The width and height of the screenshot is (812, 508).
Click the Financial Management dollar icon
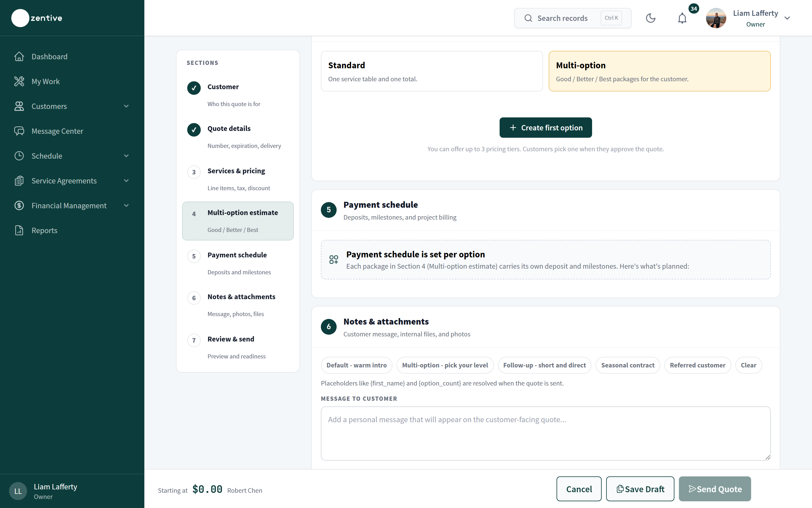pyautogui.click(x=19, y=206)
